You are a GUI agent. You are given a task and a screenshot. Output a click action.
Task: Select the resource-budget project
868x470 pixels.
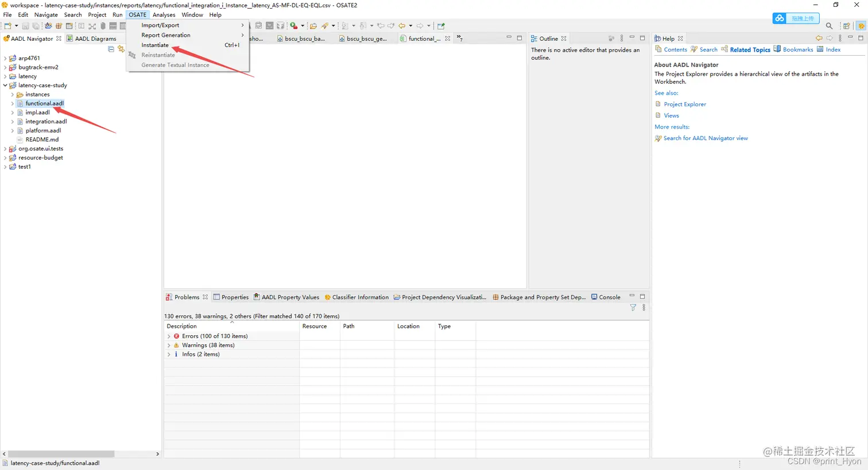(x=40, y=158)
